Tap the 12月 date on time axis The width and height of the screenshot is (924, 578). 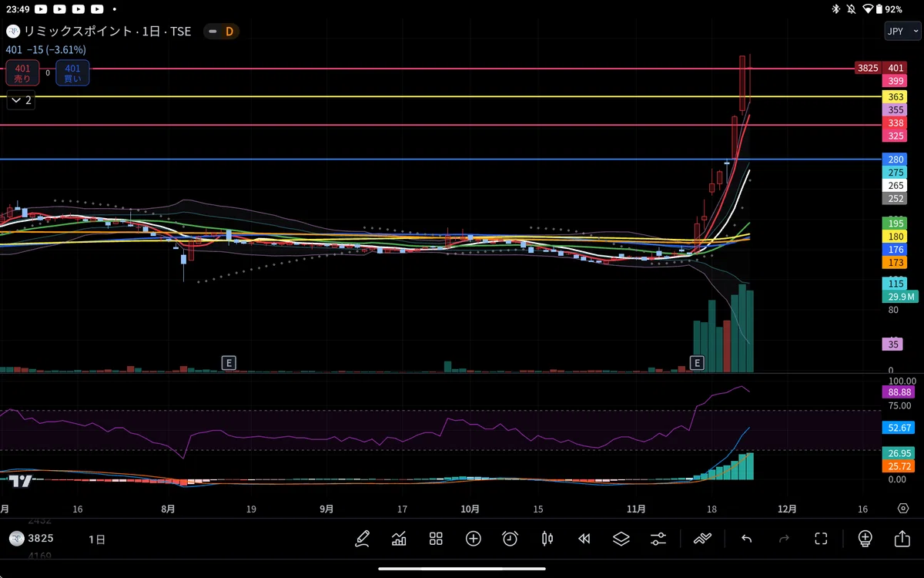point(788,509)
